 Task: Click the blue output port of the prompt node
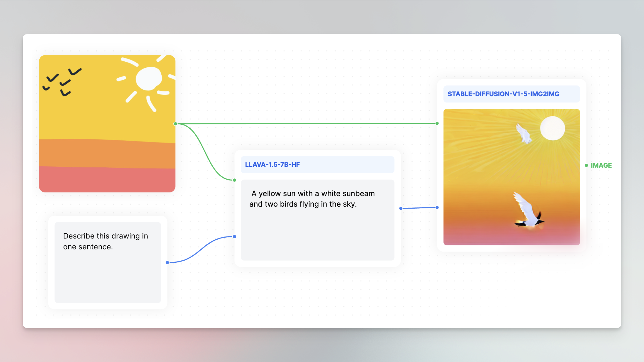pyautogui.click(x=167, y=262)
